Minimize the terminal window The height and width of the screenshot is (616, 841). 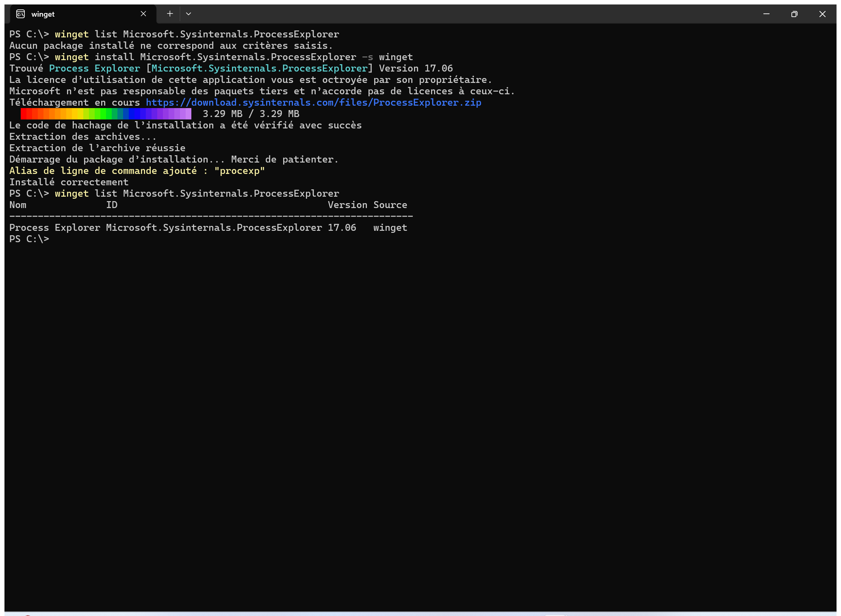pos(766,14)
